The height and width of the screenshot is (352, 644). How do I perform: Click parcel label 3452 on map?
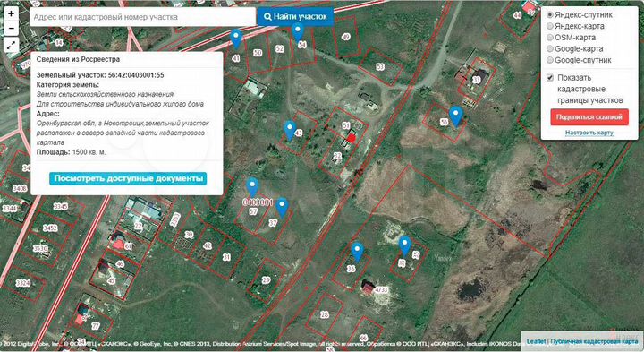click(x=50, y=228)
